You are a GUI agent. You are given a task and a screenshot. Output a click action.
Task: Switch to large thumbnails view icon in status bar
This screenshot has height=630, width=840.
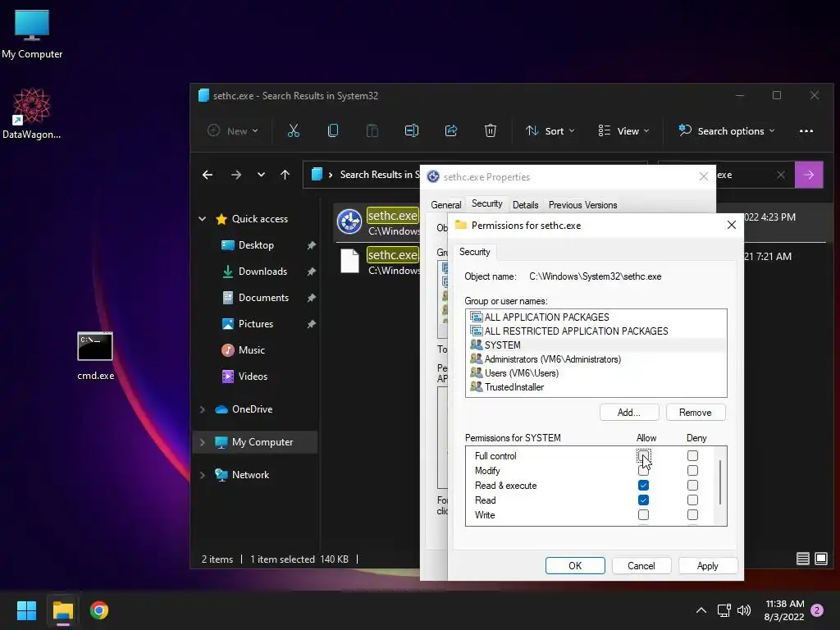tap(820, 559)
